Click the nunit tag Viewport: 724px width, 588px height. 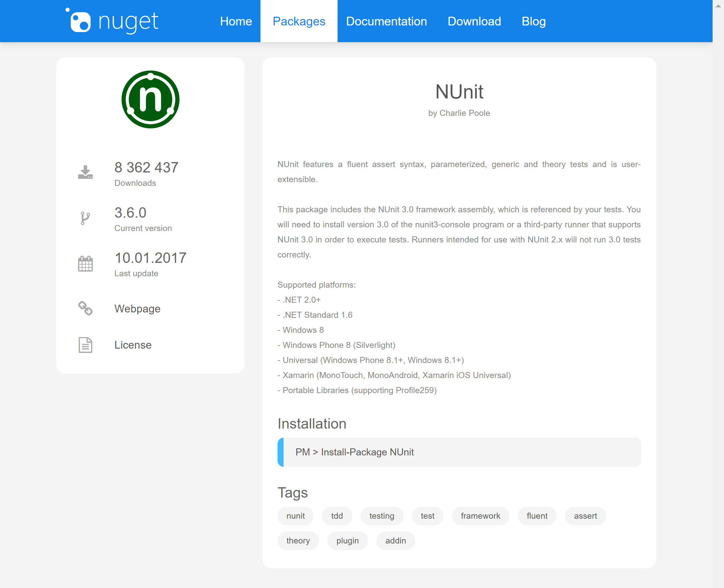tap(295, 516)
